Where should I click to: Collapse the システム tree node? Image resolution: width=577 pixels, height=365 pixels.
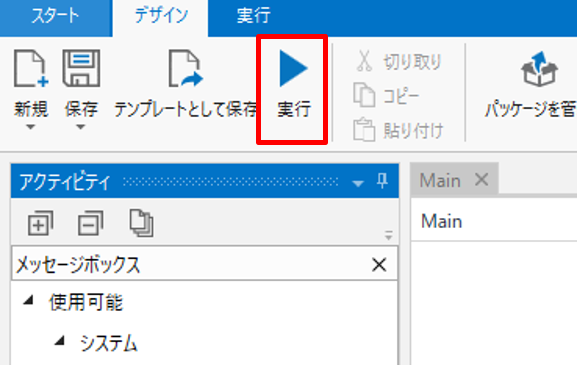(x=60, y=341)
